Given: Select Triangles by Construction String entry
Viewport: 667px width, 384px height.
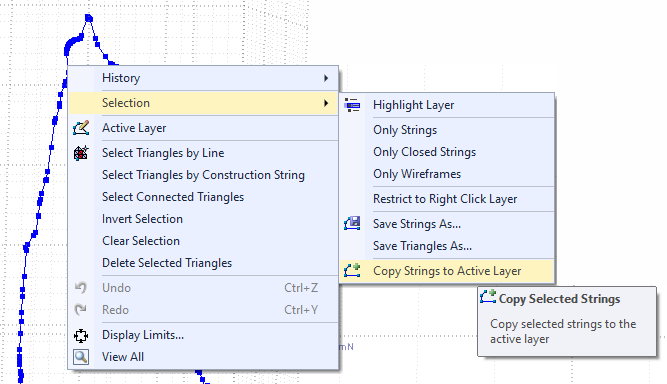Looking at the screenshot, I should tap(203, 175).
